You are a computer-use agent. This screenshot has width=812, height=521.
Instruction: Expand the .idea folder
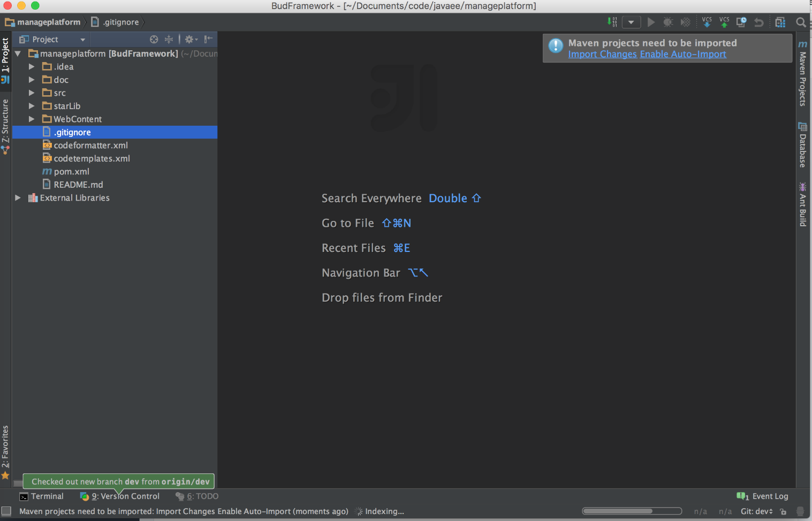(31, 66)
